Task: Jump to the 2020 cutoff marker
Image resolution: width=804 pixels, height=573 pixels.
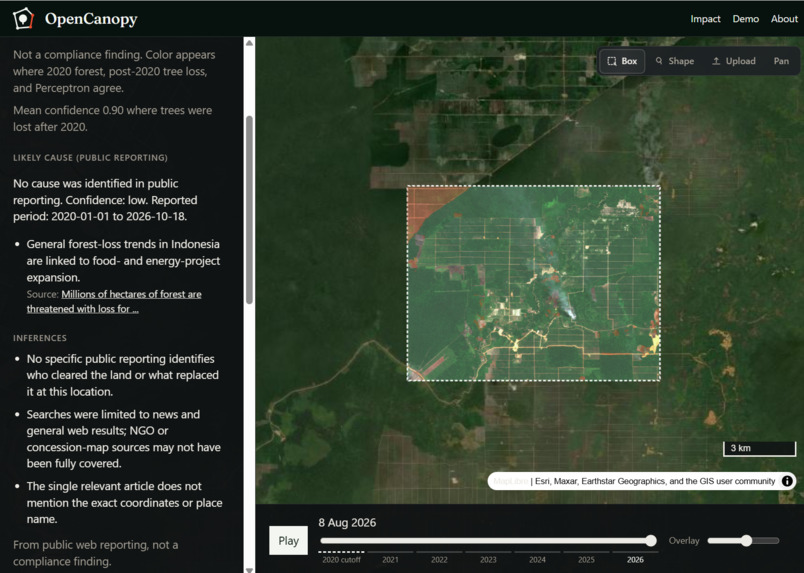Action: [341, 559]
